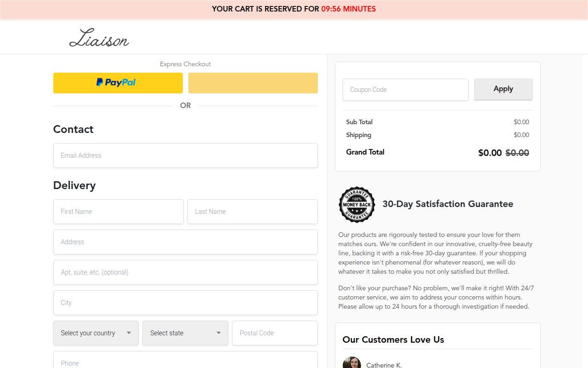
Task: Click the Sub Total label
Action: [359, 122]
